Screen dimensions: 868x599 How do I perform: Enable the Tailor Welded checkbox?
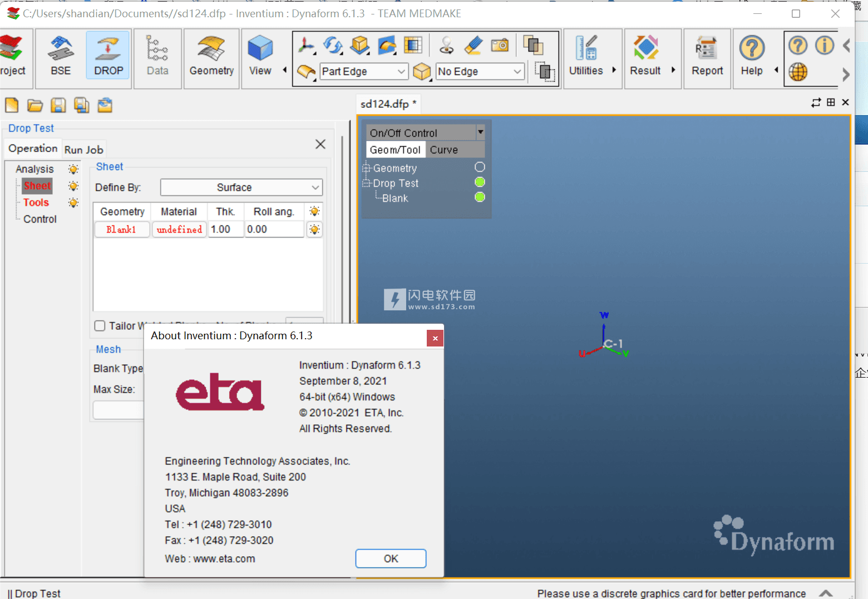click(x=100, y=326)
